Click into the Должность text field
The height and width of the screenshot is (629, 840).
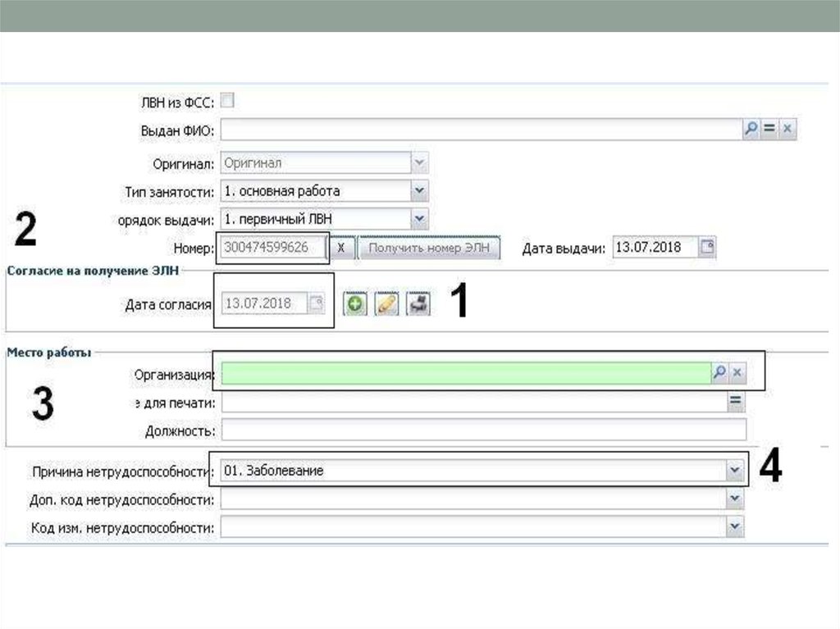(x=484, y=430)
